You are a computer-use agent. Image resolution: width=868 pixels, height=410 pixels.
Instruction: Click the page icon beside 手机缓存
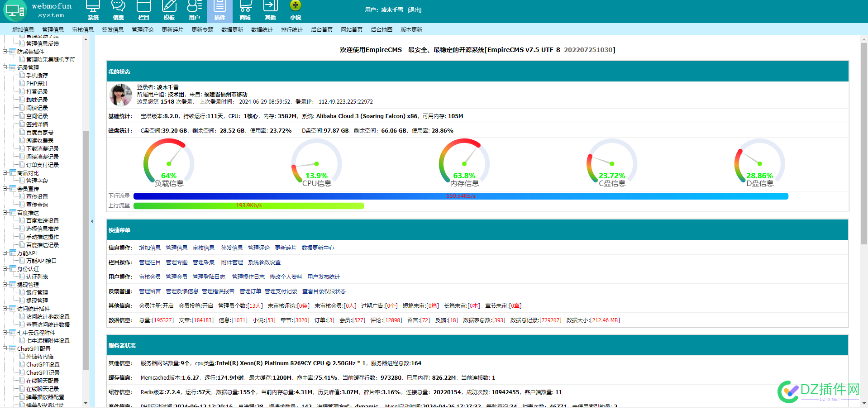22,75
